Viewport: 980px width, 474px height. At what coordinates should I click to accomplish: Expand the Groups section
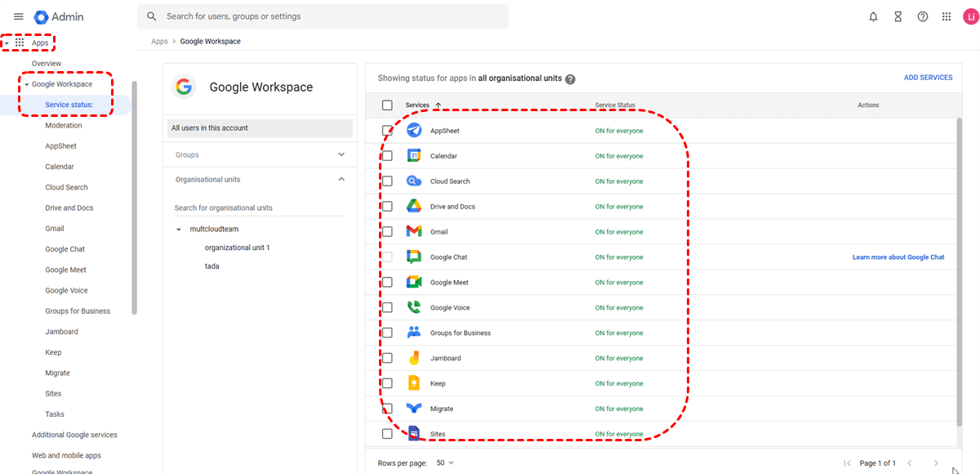pos(341,154)
